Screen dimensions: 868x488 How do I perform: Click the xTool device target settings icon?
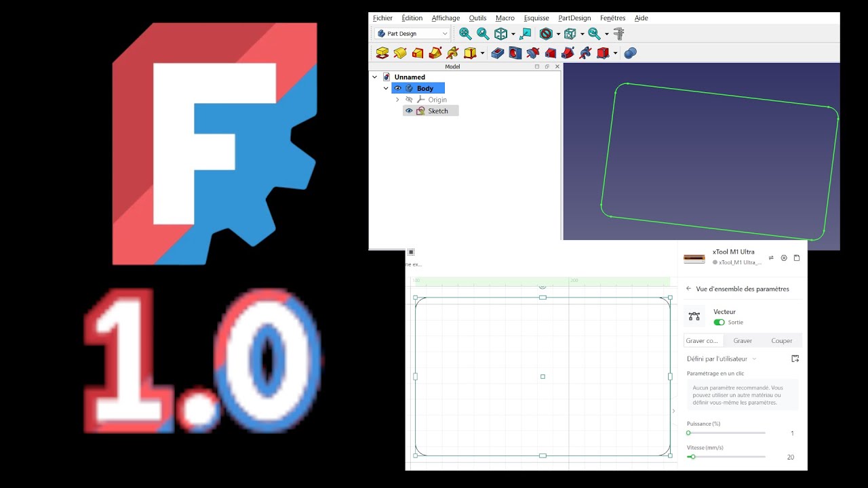point(784,258)
